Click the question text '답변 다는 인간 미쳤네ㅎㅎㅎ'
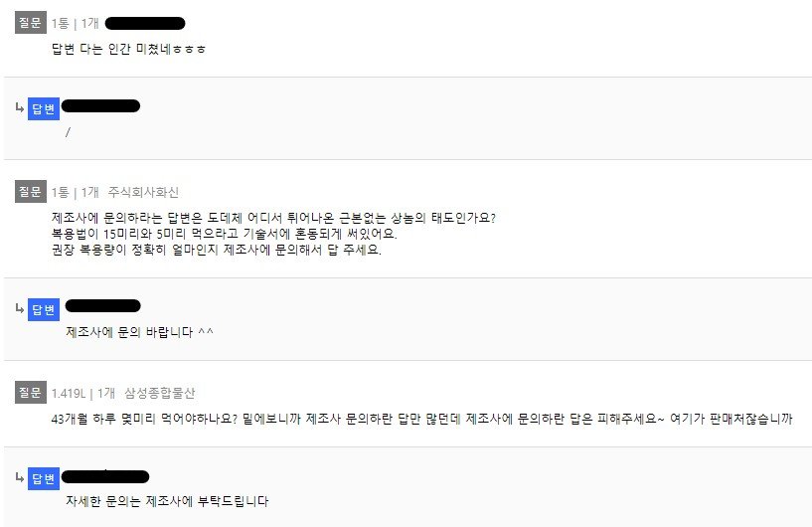Viewport: 812px width, 527px height. click(x=128, y=48)
